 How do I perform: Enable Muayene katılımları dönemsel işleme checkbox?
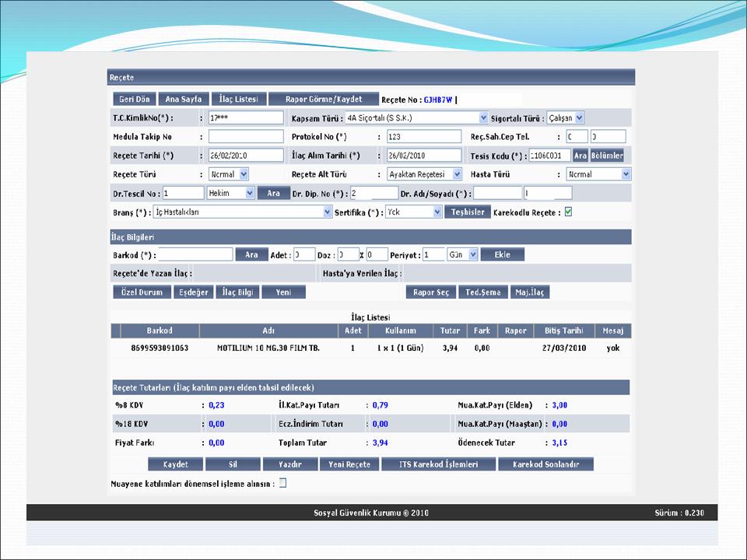[x=283, y=483]
